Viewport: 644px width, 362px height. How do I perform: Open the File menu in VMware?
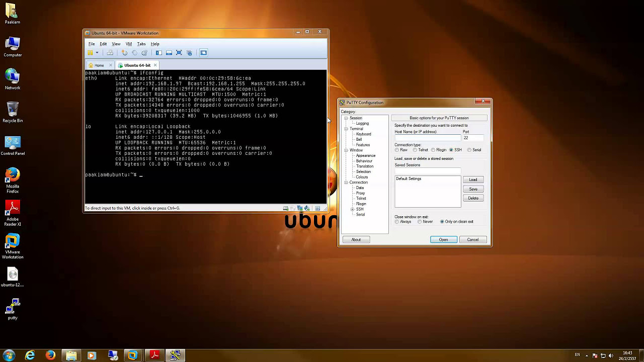tap(92, 44)
